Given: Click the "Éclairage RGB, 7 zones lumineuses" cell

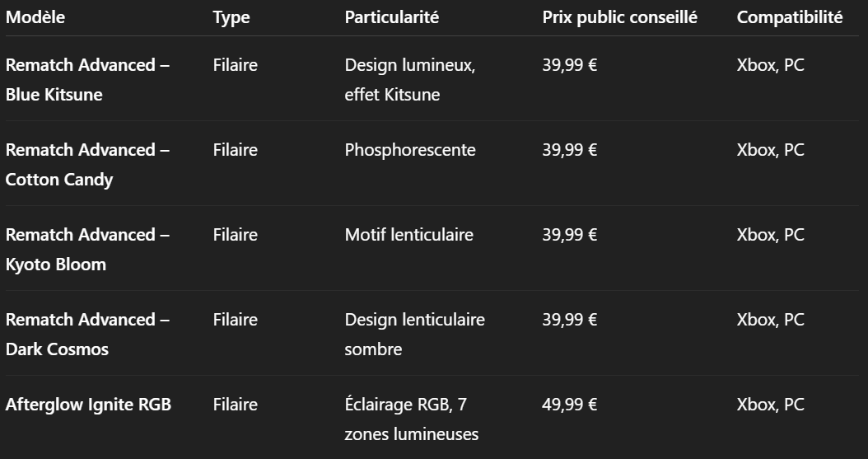Looking at the screenshot, I should (x=411, y=419).
